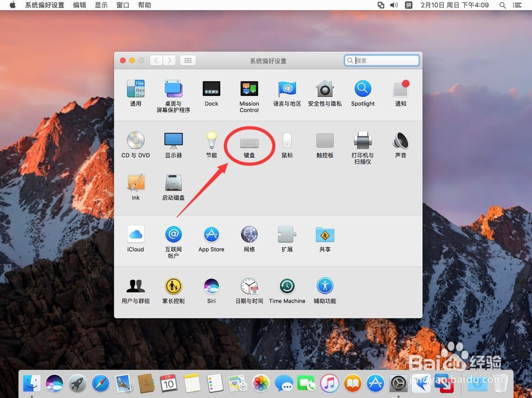Click the date and time display

click(x=455, y=5)
